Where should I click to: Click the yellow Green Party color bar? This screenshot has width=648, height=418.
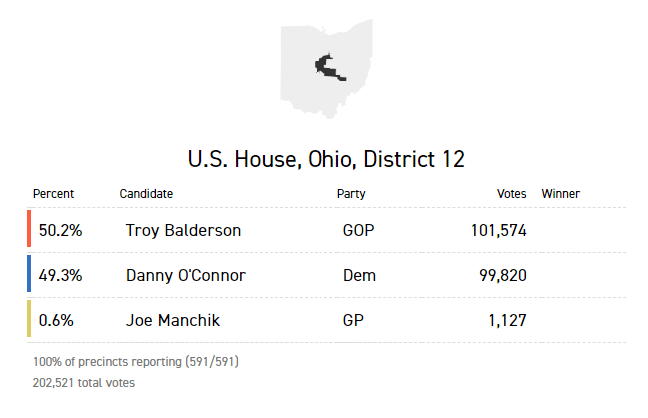pyautogui.click(x=30, y=320)
